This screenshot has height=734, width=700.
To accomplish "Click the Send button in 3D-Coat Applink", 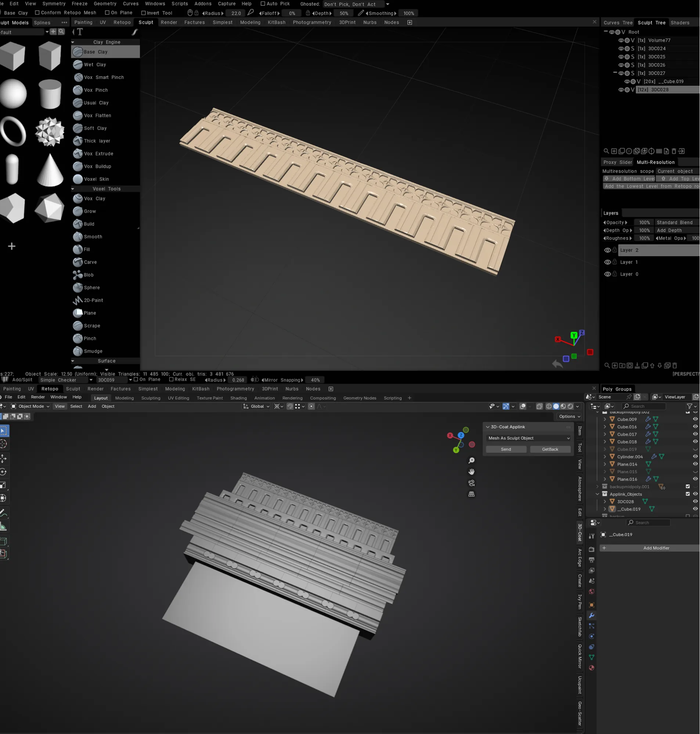I will pos(506,449).
